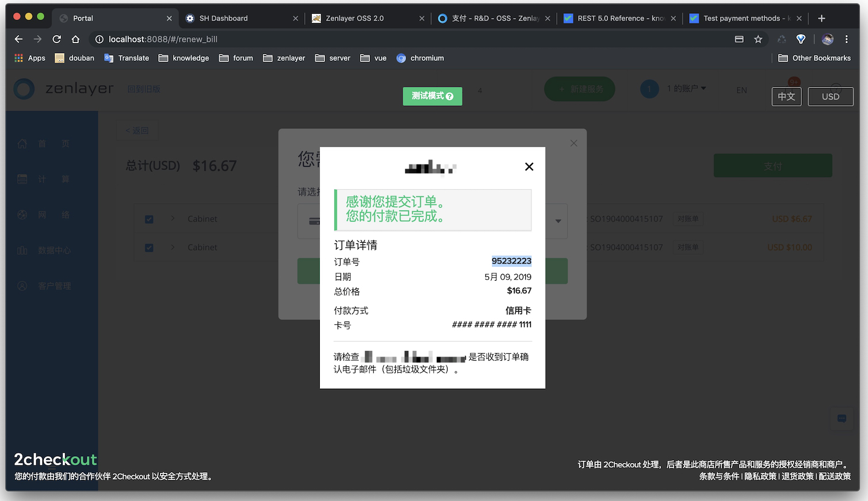Click the 条款与条件 link
Image resolution: width=868 pixels, height=501 pixels.
(719, 476)
